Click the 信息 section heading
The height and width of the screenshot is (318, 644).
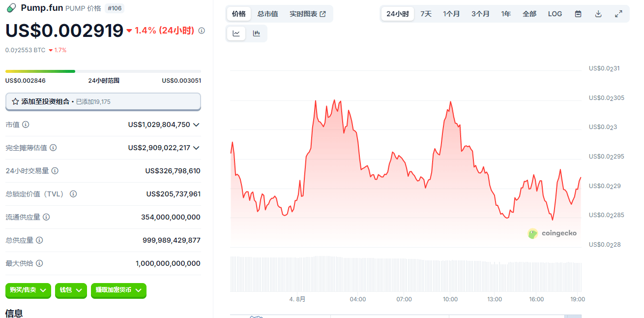(x=14, y=313)
